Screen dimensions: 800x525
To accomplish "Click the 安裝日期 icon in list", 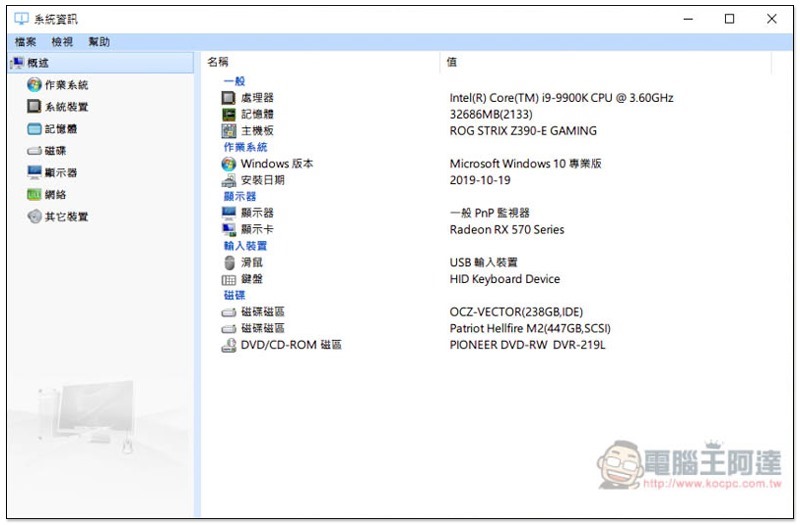I will click(x=229, y=180).
